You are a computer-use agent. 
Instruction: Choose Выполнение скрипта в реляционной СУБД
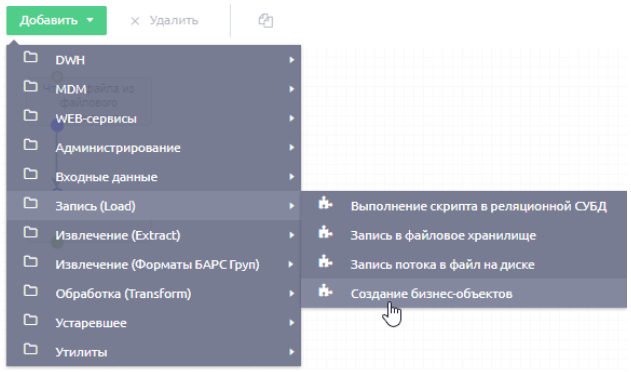point(464,206)
